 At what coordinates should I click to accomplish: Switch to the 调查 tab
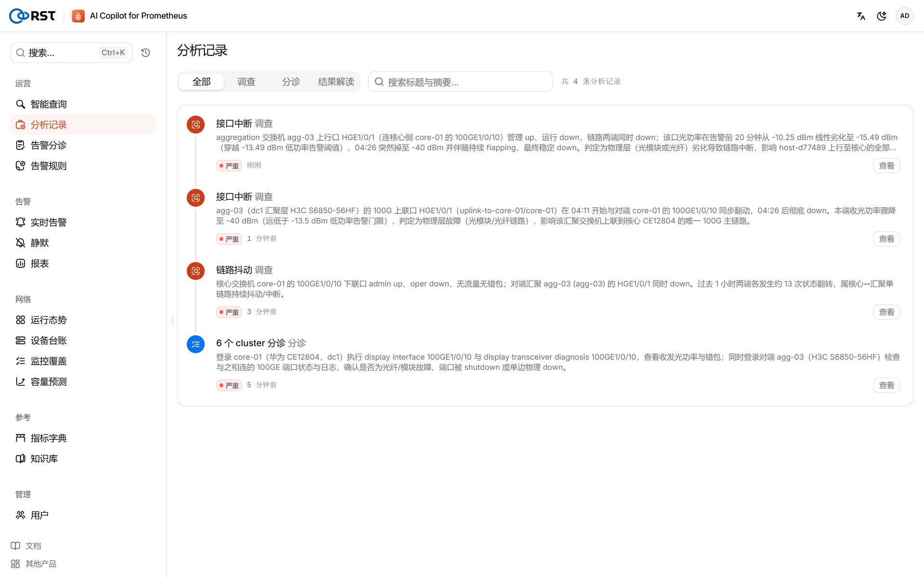point(246,82)
